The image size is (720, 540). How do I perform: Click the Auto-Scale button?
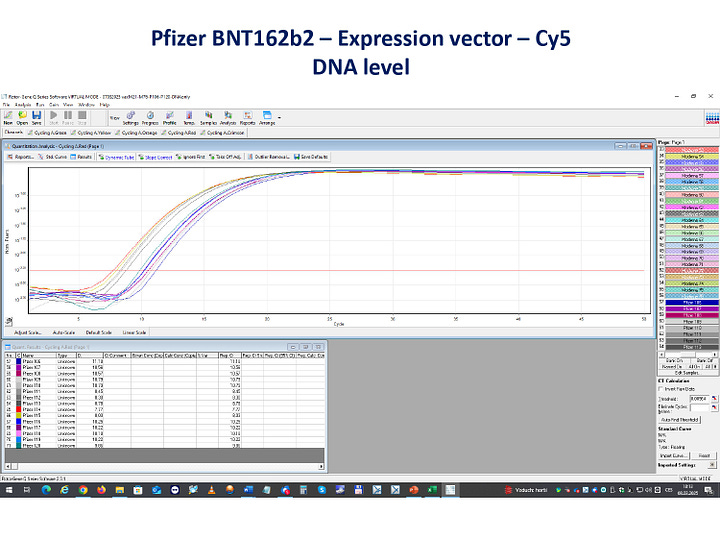point(63,332)
